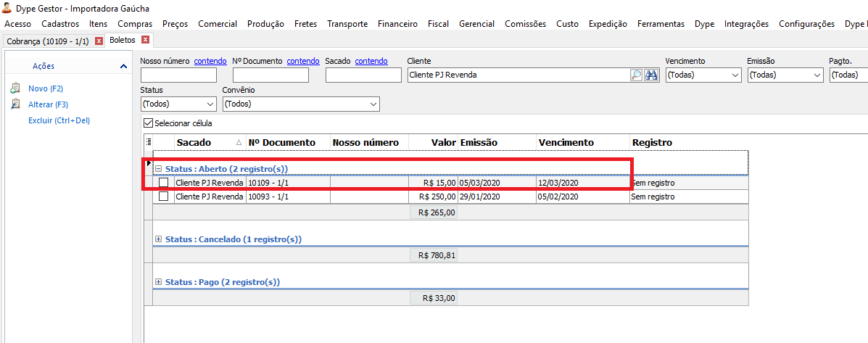Click the contendo link next to Nosso número
This screenshot has height=343, width=868.
pyautogui.click(x=210, y=61)
